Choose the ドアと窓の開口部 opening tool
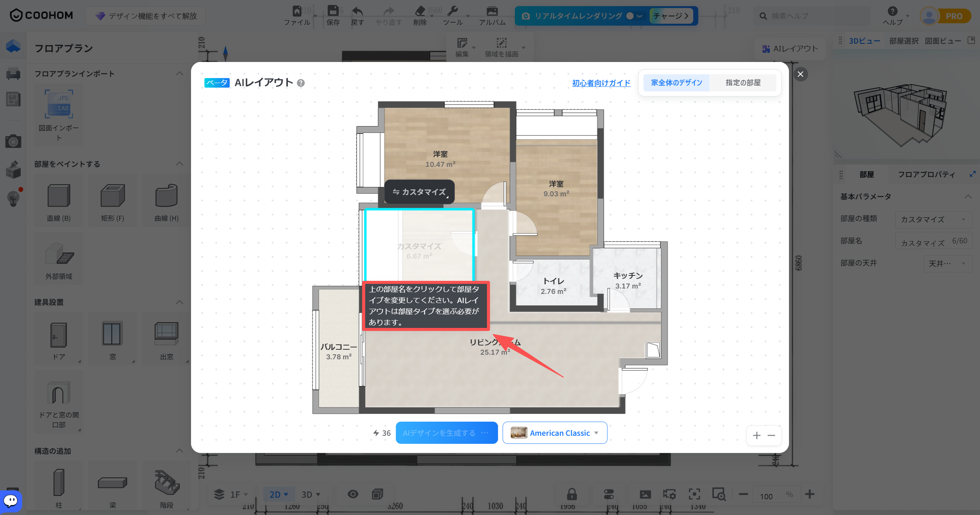This screenshot has width=980, height=515. click(59, 402)
